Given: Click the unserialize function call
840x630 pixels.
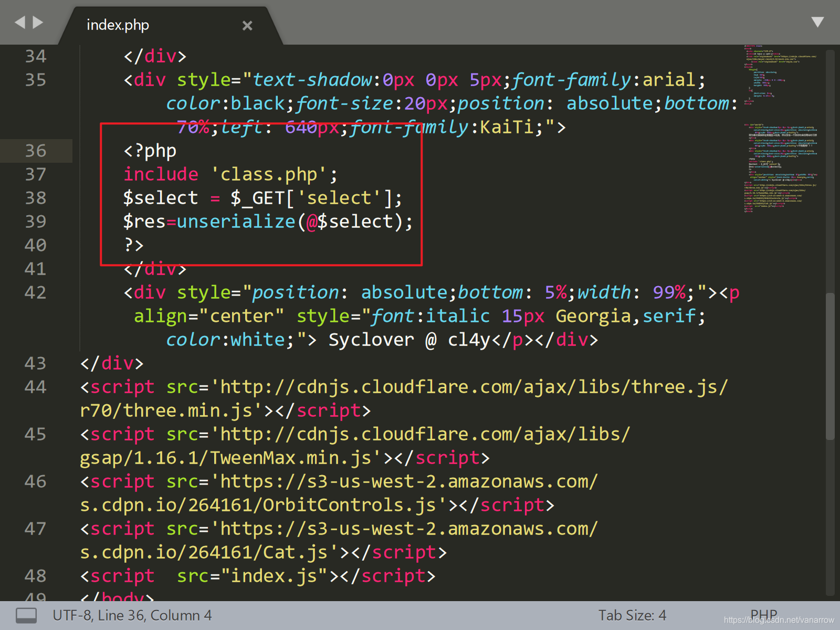Looking at the screenshot, I should pyautogui.click(x=236, y=222).
